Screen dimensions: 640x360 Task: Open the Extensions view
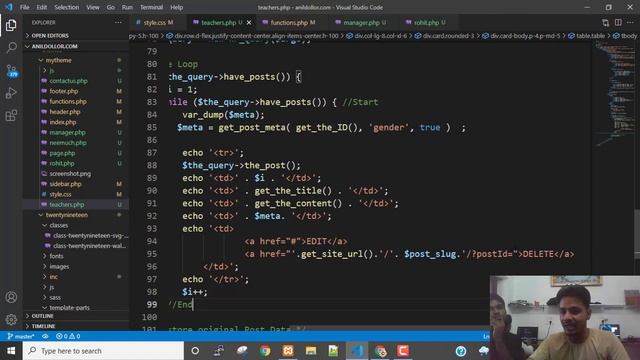11,116
